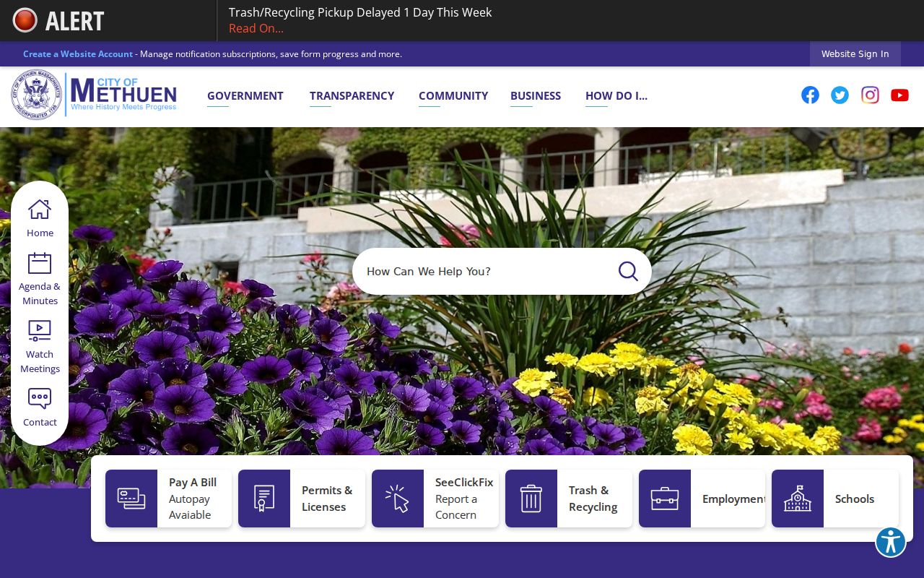
Task: Open the Employment text link
Action: [733, 499]
